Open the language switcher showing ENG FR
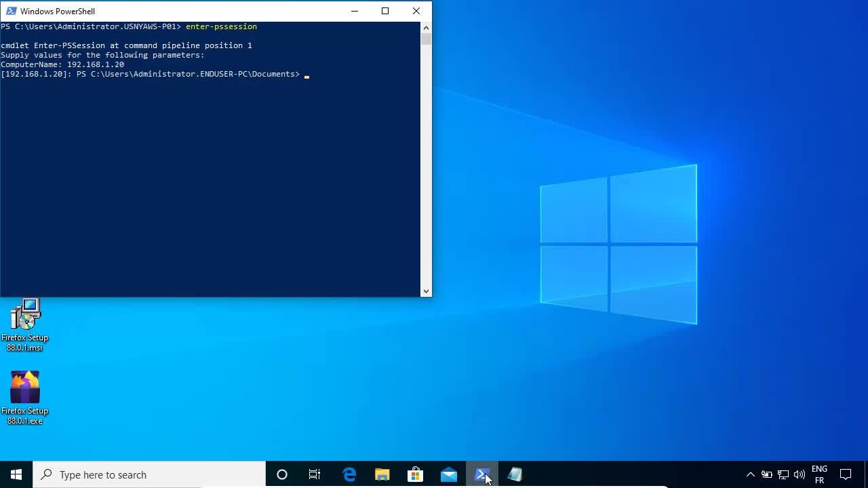868x488 pixels. pyautogui.click(x=819, y=474)
